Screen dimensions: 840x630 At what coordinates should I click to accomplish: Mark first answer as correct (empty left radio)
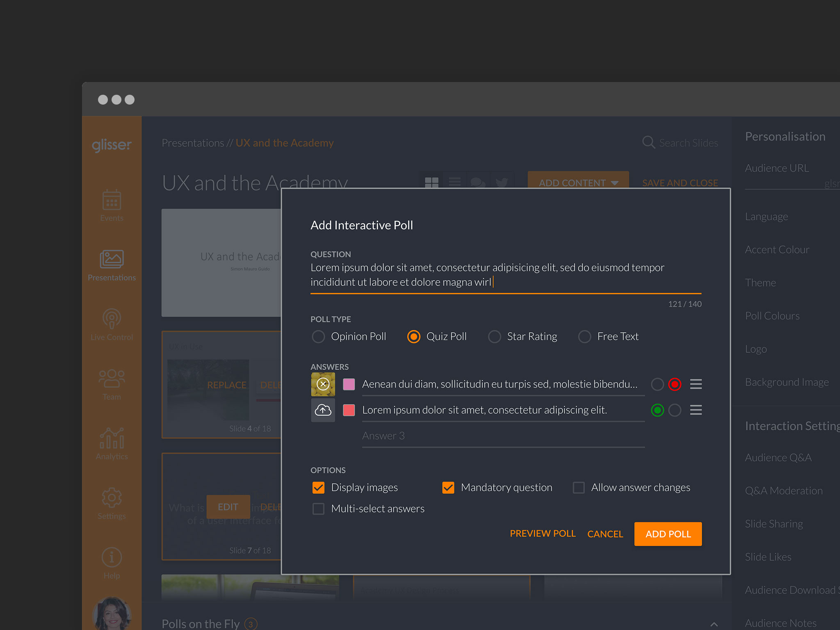click(657, 384)
